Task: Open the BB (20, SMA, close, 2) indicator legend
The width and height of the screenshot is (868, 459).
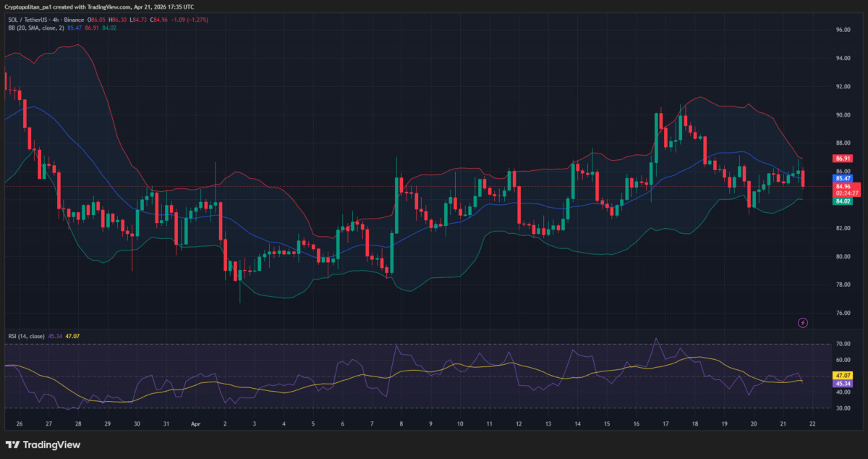Action: (36, 28)
